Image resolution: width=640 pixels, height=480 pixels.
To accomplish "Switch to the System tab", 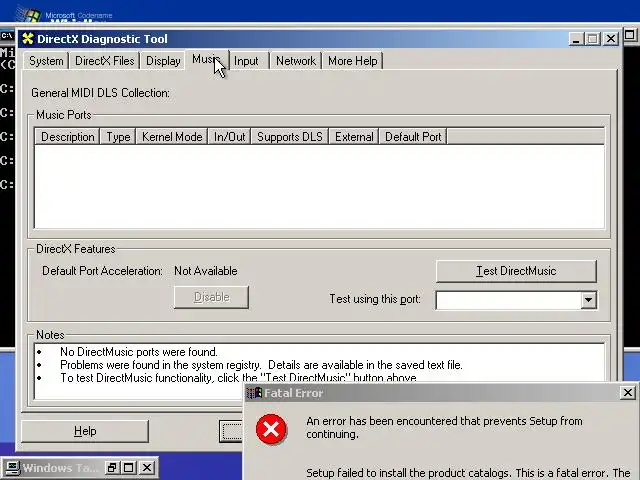I will pos(46,61).
